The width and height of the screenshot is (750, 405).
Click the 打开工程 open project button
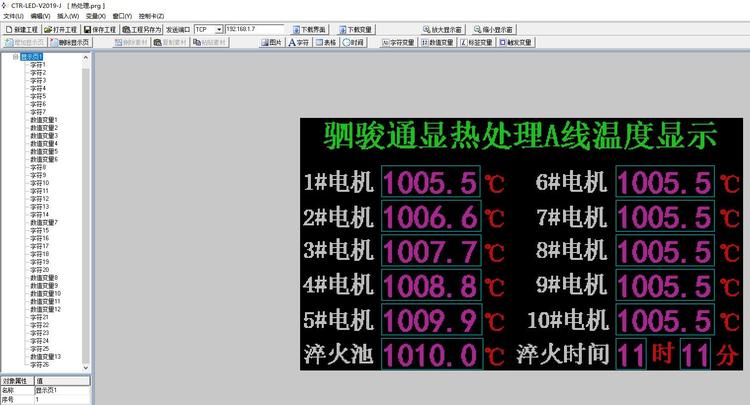(61, 30)
